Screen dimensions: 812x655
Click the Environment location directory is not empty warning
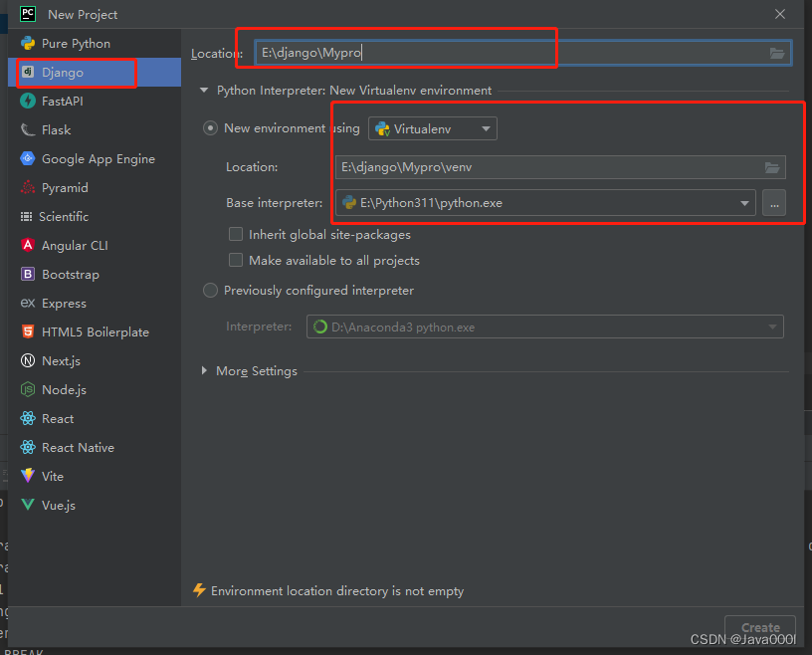tap(337, 591)
